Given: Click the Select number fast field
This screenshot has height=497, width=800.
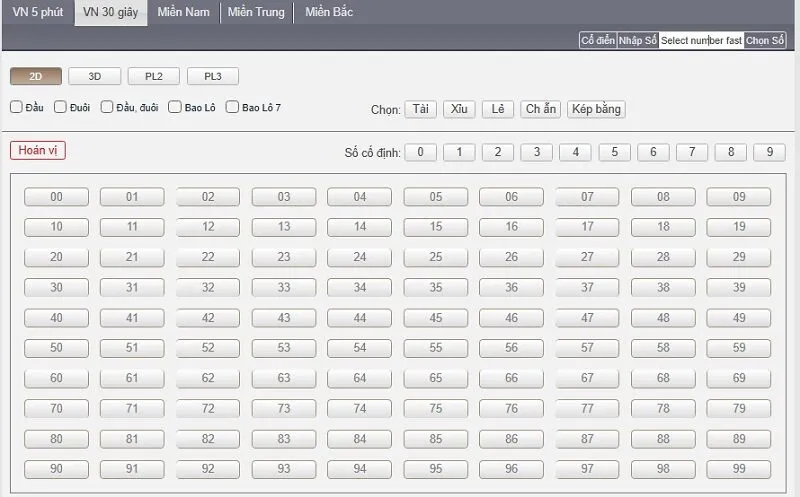Looking at the screenshot, I should [700, 40].
